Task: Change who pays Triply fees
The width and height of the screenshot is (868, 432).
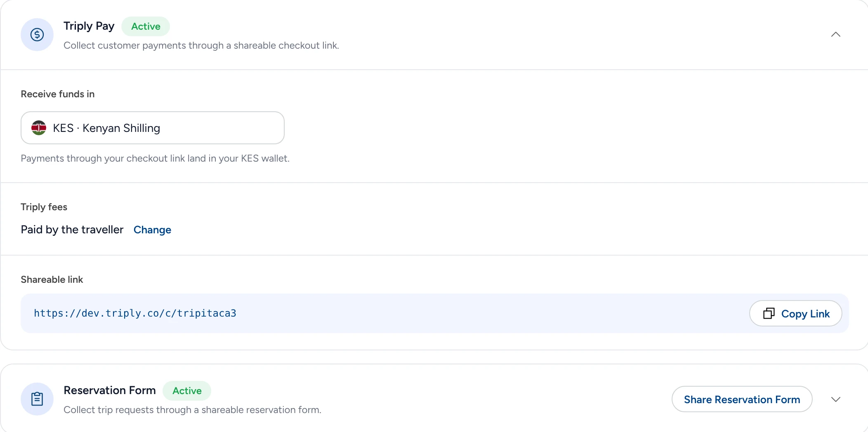Action: coord(152,230)
